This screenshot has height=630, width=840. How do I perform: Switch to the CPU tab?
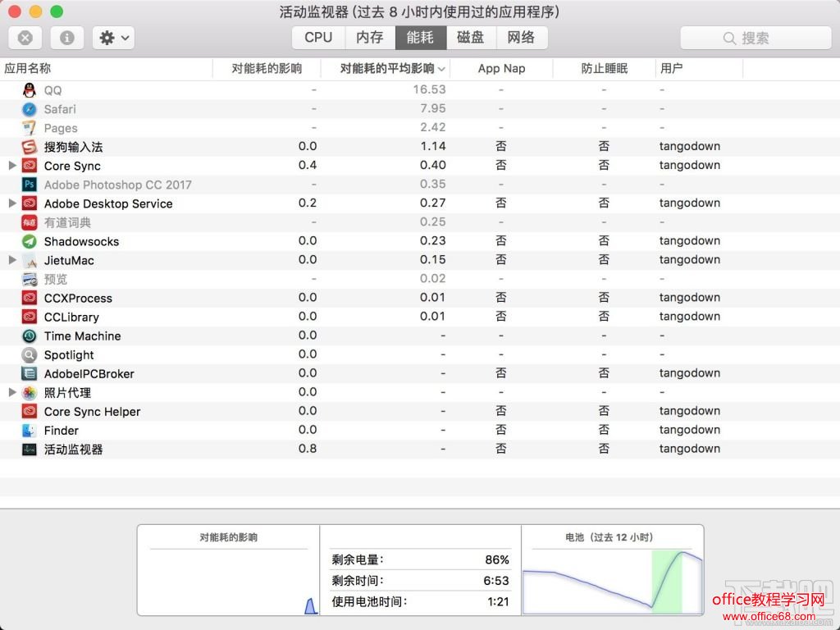pos(318,38)
